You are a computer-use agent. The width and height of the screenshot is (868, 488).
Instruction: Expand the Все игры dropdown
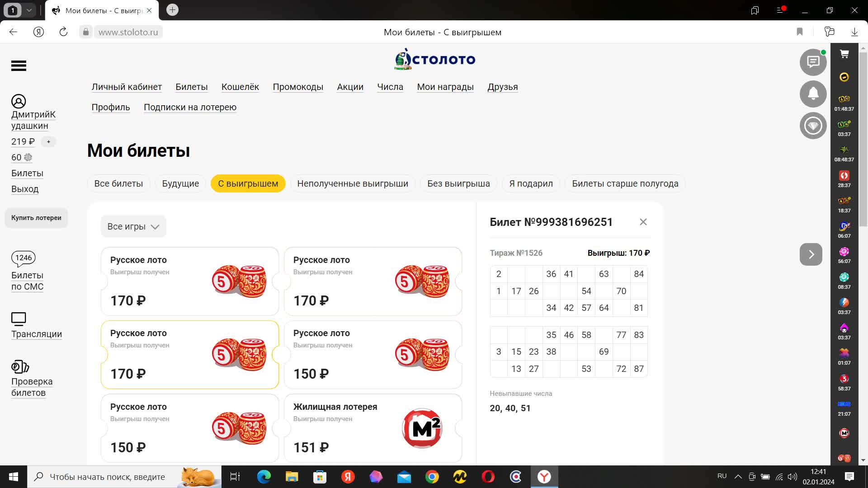[133, 226]
